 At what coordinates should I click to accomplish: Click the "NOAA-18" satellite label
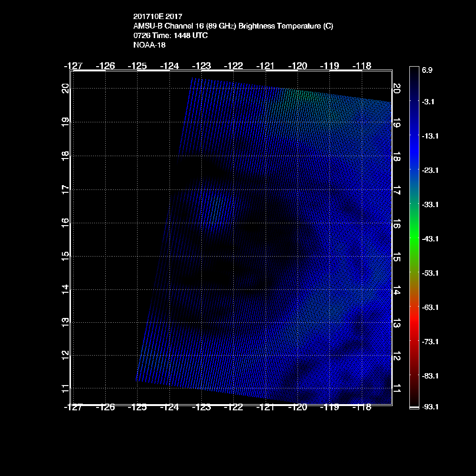pyautogui.click(x=149, y=45)
